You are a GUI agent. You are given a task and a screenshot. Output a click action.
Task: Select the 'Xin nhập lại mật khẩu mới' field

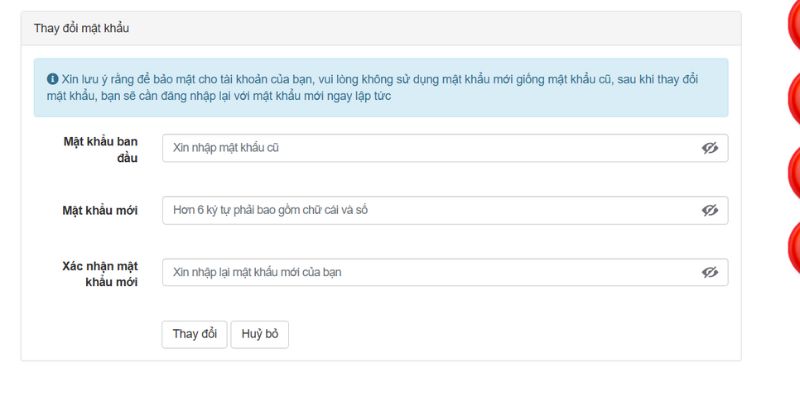tap(430, 272)
